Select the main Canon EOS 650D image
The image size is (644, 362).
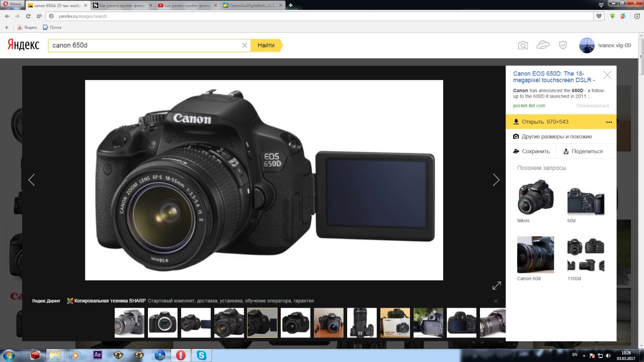(264, 180)
